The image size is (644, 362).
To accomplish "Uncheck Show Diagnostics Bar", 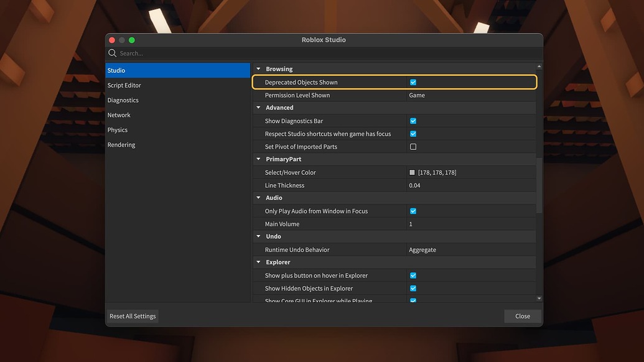I will pyautogui.click(x=413, y=121).
